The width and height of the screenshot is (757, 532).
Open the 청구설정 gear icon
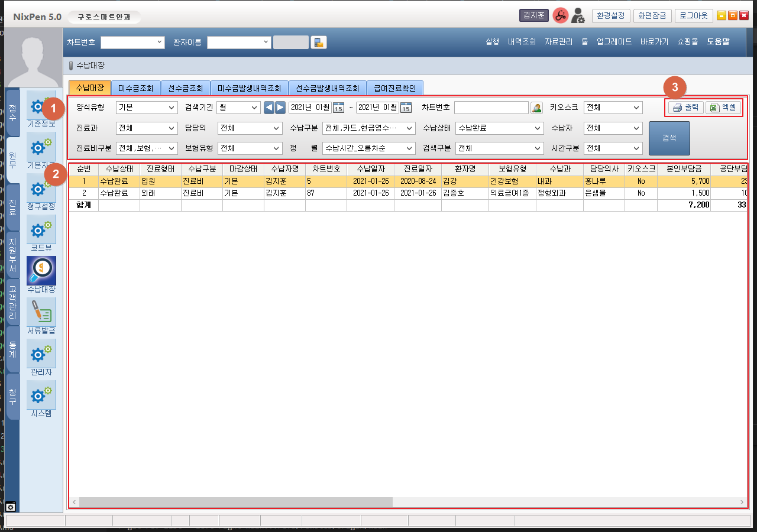(41, 188)
